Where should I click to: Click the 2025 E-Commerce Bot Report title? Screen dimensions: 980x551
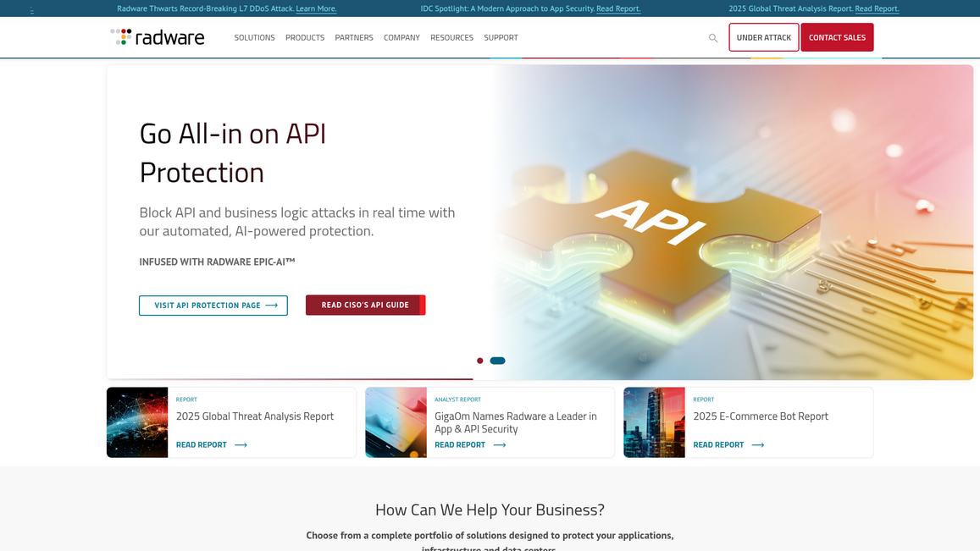[x=761, y=416]
